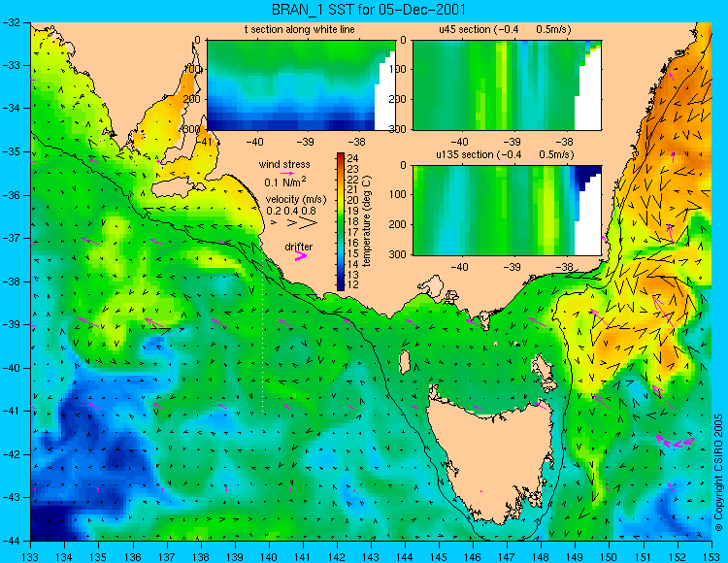Click the magenta wind stress legend arrow

(288, 173)
